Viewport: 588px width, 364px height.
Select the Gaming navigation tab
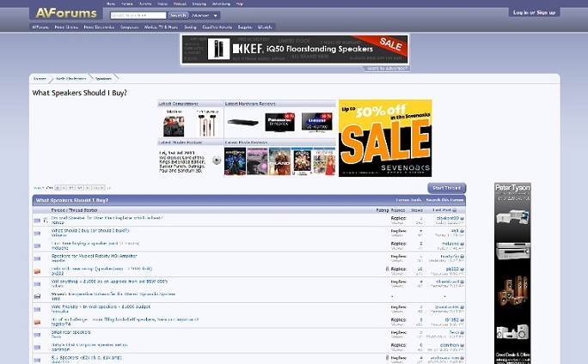190,27
